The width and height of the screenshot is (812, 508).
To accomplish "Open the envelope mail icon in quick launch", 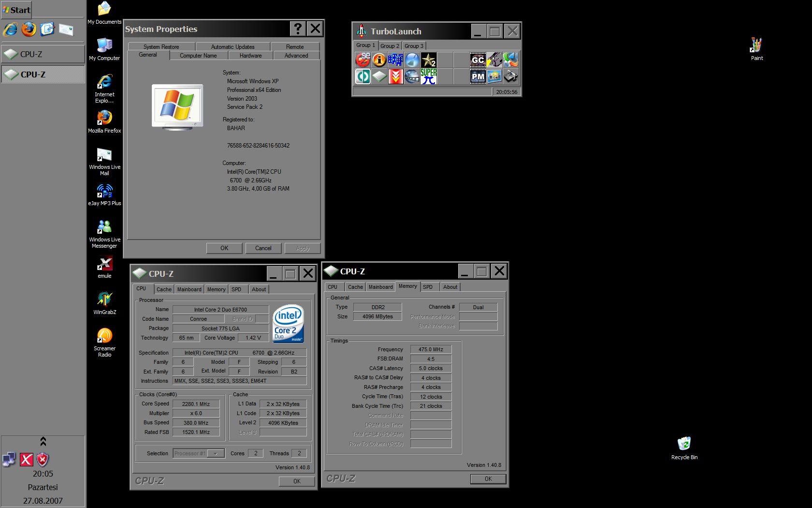I will pos(66,30).
